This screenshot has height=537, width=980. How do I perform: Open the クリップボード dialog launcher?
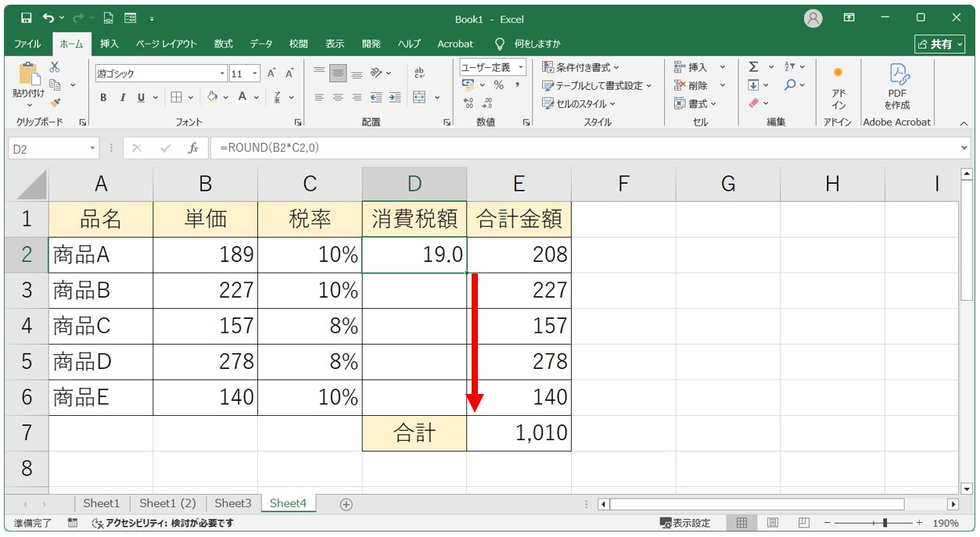pyautogui.click(x=81, y=122)
